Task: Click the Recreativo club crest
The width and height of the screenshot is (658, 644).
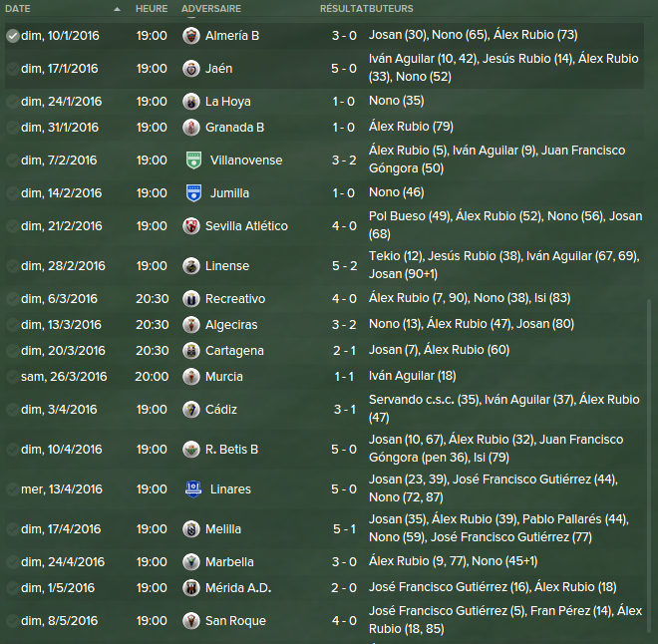Action: tap(191, 299)
